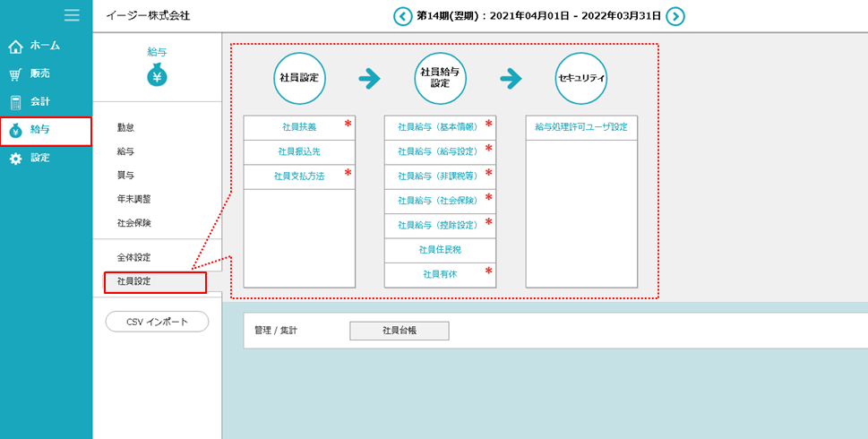Click the 社員給与設定 circle step

point(440,78)
